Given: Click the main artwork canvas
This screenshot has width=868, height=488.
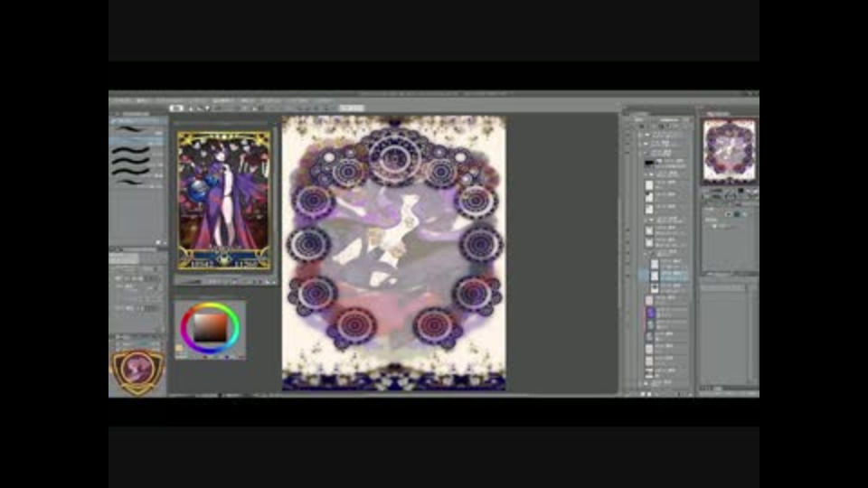Looking at the screenshot, I should click(393, 253).
